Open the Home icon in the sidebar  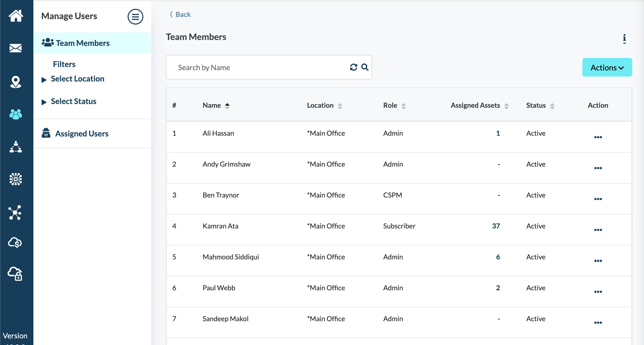[16, 16]
